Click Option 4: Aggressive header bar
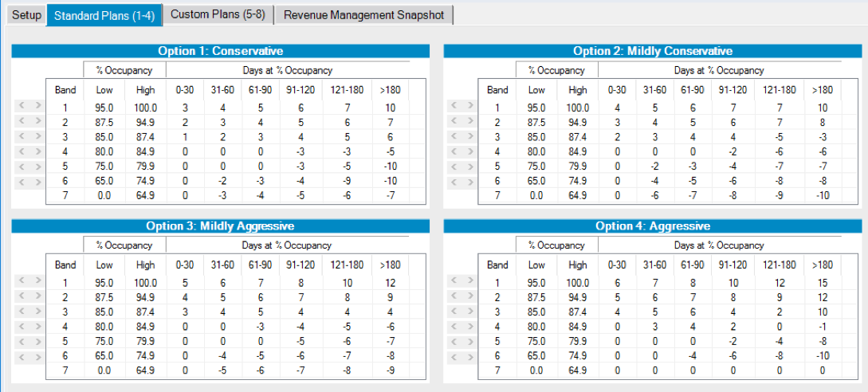Viewport: 868px width, 392px height. tap(652, 225)
